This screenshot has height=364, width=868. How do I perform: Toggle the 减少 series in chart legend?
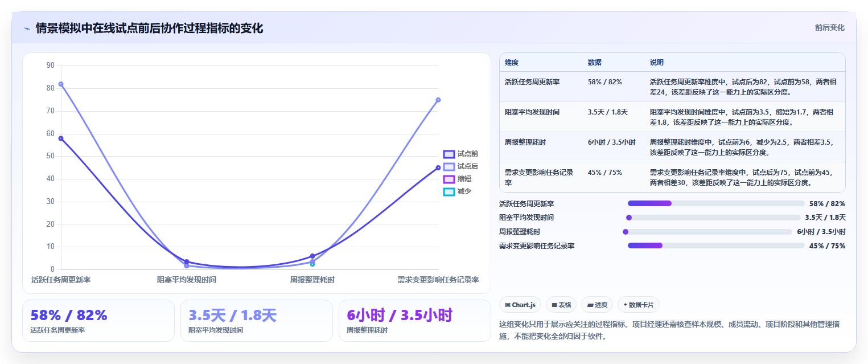458,191
